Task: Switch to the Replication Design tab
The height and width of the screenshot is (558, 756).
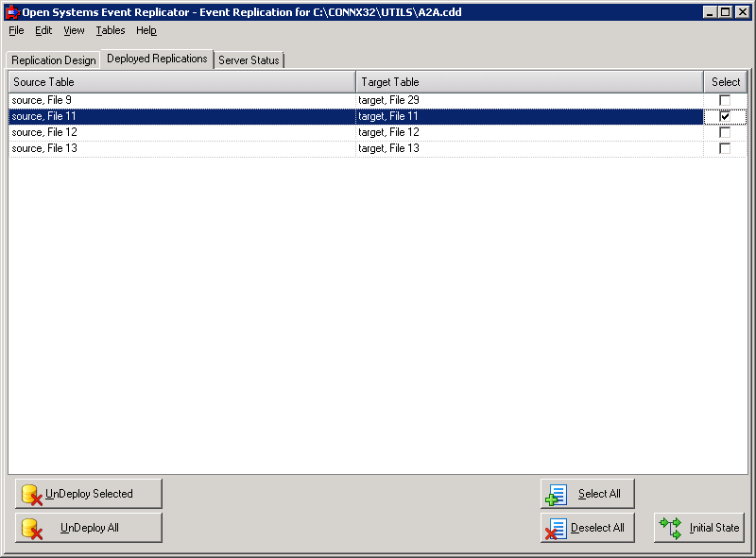Action: (x=53, y=58)
